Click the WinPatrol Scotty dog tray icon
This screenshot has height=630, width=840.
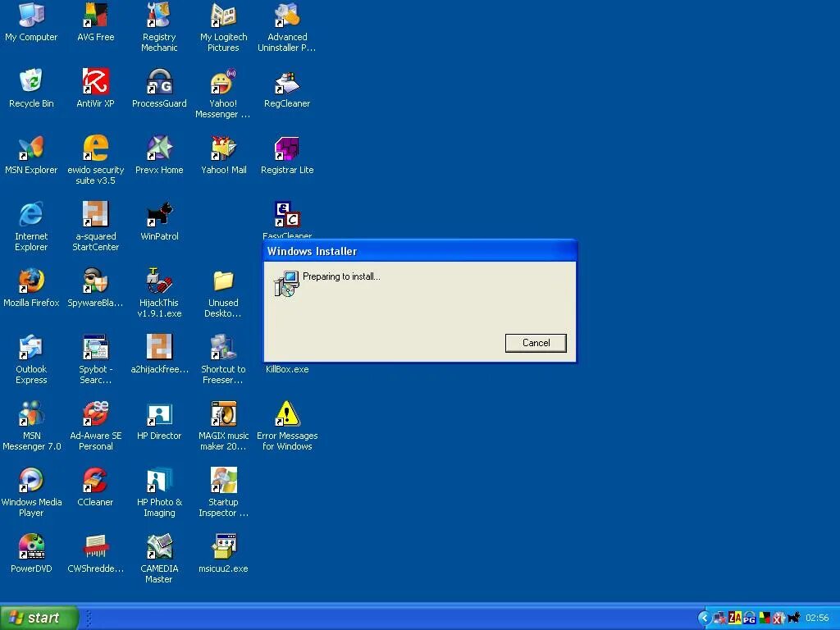794,619
